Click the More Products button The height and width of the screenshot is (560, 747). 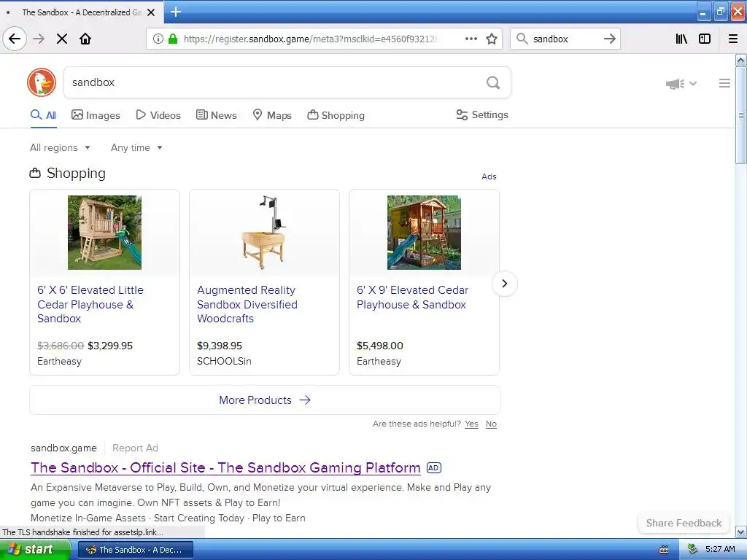tap(264, 400)
